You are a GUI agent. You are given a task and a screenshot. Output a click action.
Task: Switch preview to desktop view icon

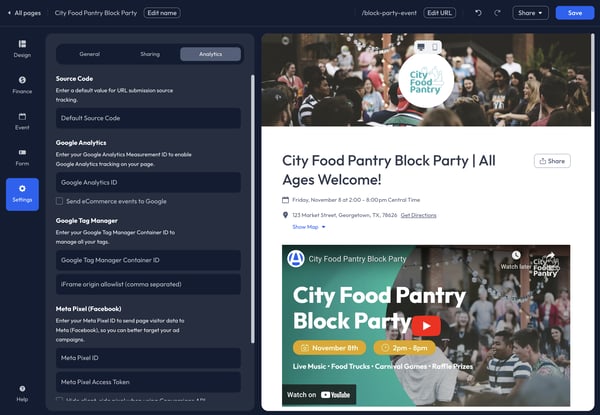tap(421, 47)
